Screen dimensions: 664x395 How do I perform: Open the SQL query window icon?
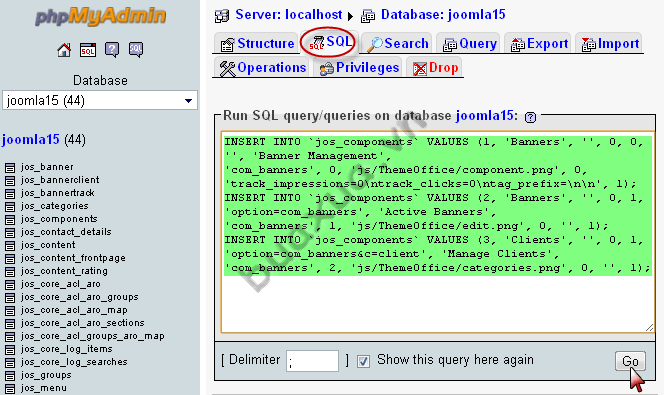(88, 50)
